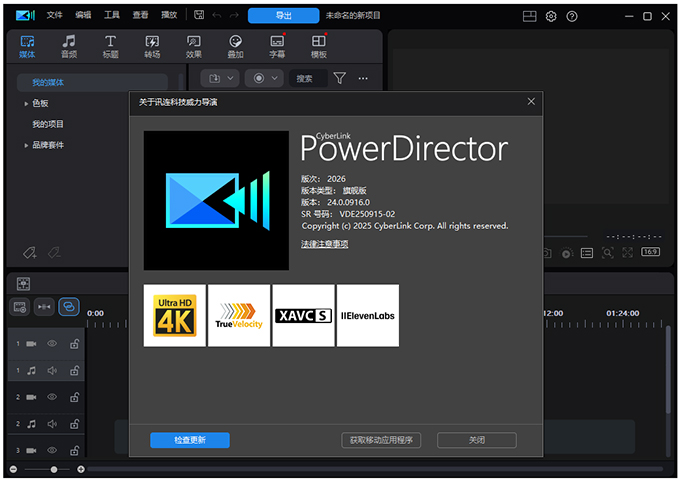Viewport: 680px width, 480px height.
Task: Click the TrueVelocity logo tile
Action: point(239,315)
